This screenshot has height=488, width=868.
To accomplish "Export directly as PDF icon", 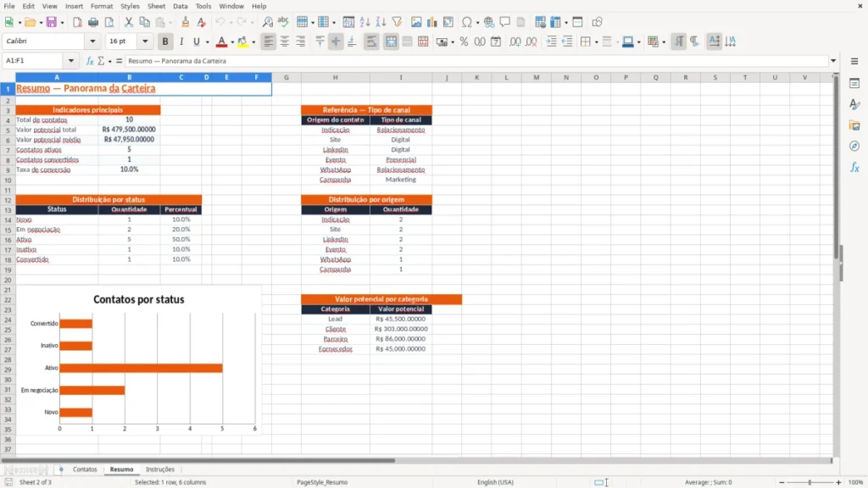I will [x=77, y=22].
